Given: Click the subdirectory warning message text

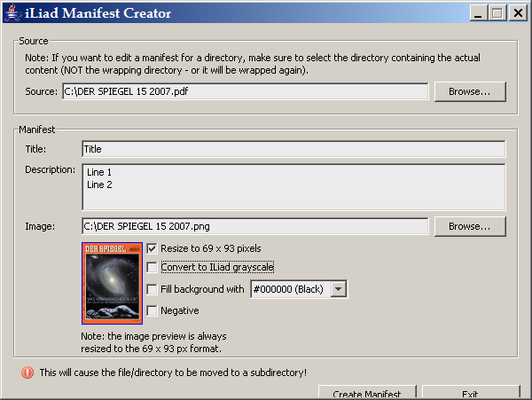Looking at the screenshot, I should 173,373.
